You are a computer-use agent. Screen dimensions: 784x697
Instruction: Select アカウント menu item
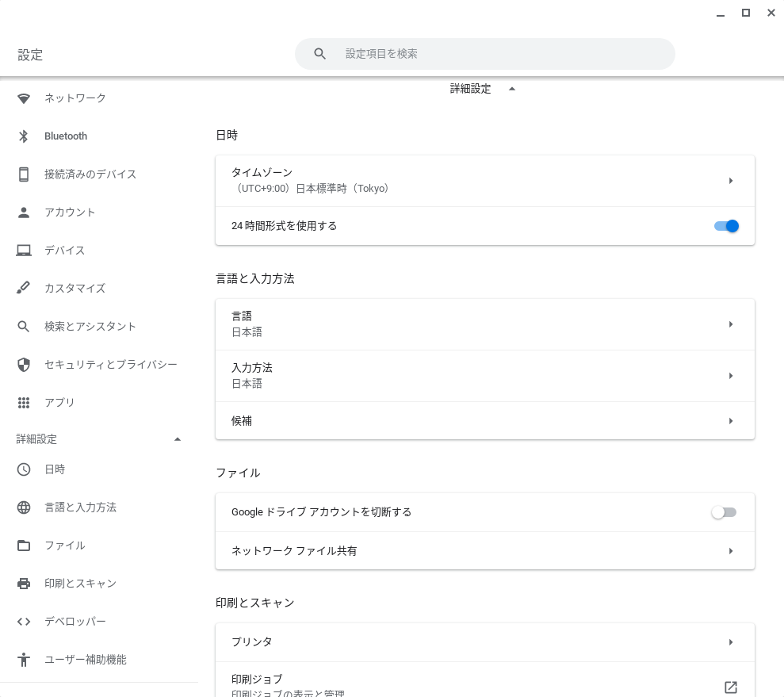70,212
